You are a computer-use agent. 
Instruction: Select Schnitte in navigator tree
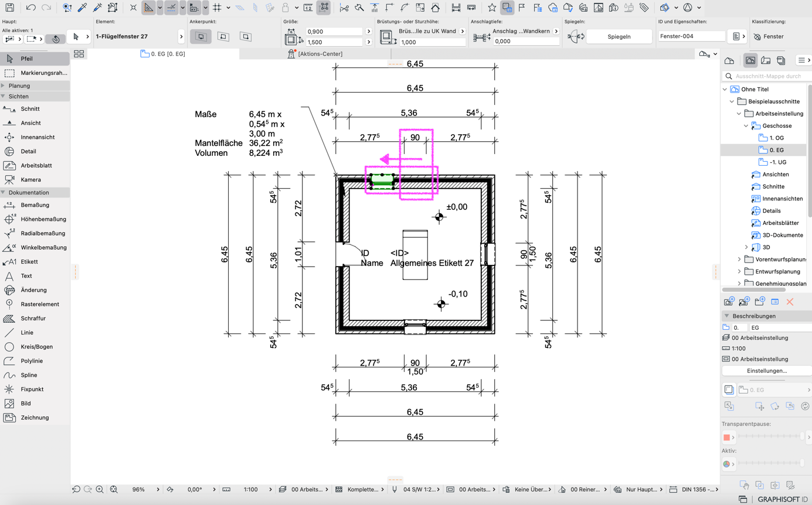[x=767, y=186]
